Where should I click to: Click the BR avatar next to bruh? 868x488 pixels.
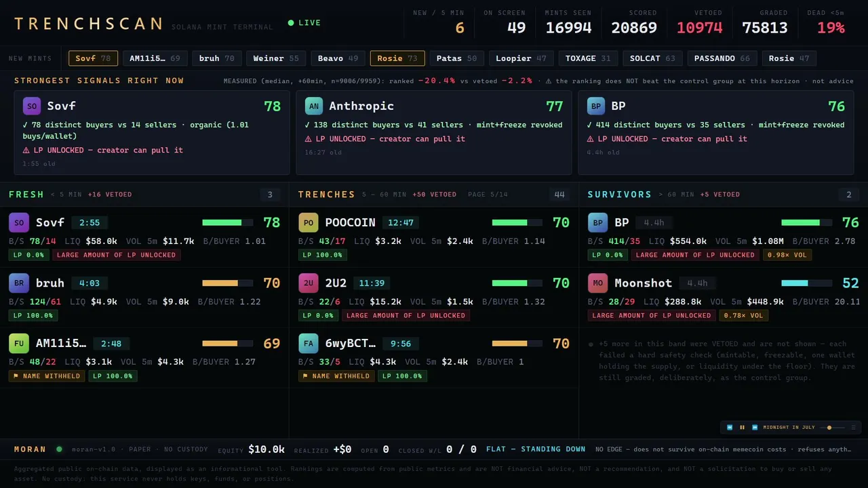(x=19, y=283)
